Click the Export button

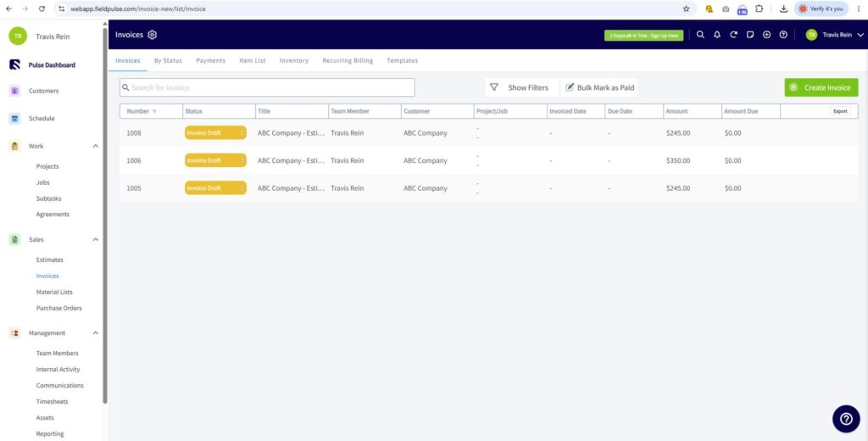click(840, 111)
